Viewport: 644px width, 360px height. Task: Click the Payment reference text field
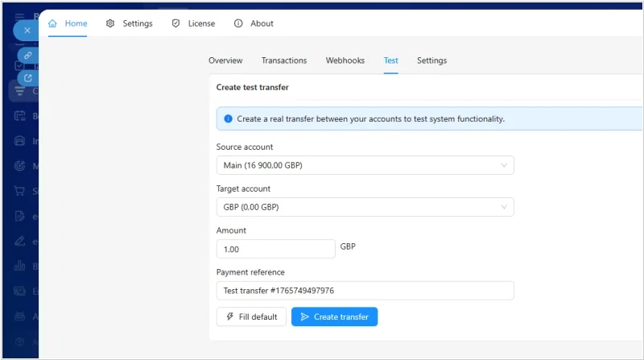tap(365, 291)
